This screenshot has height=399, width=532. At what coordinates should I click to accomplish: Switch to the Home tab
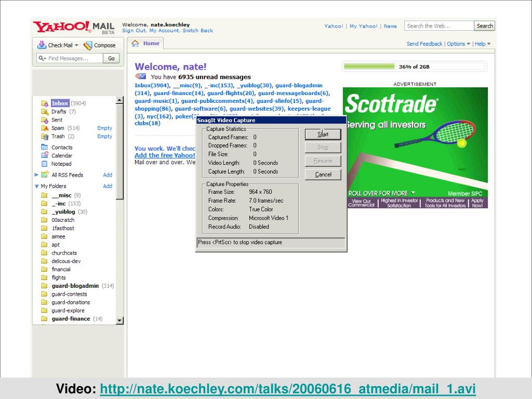coord(146,44)
